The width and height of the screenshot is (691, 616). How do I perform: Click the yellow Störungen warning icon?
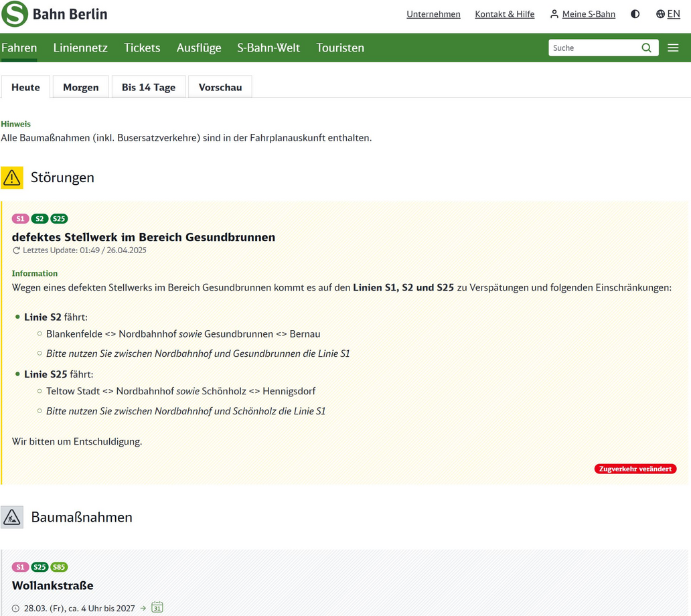[x=12, y=177]
